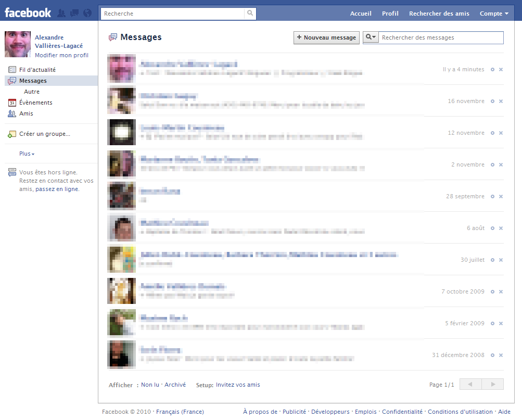Click the offline chat icon in sidebar
This screenshot has width=522, height=420.
tap(12, 172)
